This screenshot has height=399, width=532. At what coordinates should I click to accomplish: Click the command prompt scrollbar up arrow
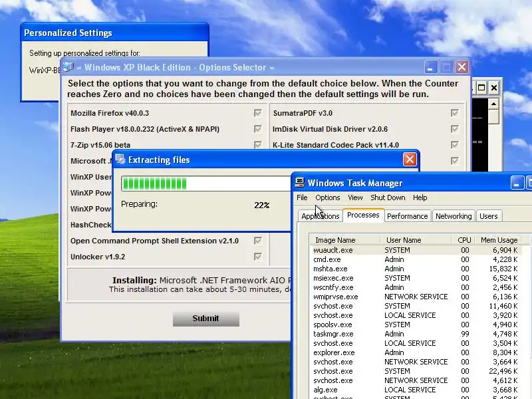pyautogui.click(x=493, y=104)
